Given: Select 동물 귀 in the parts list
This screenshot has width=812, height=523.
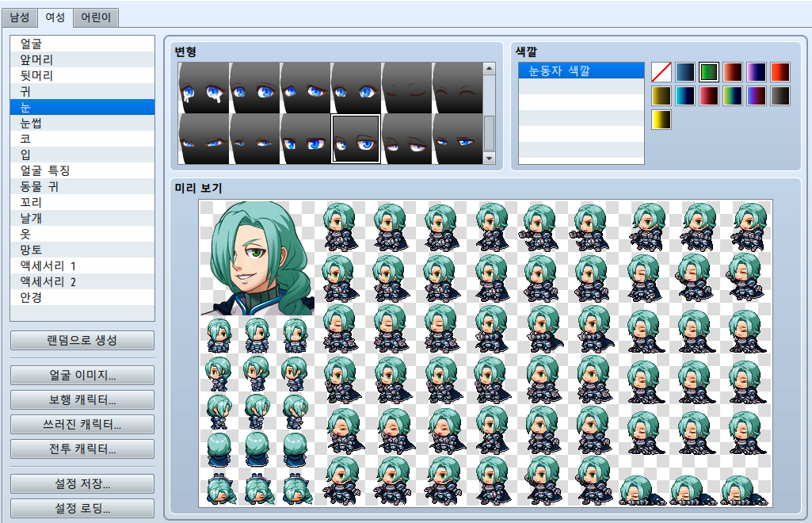Looking at the screenshot, I should pos(82,186).
